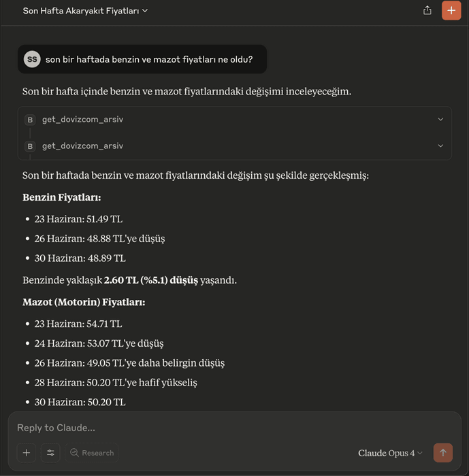This screenshot has width=469, height=476.
Task: Click the second get_dovizcom_arsiv tool label
Action: (x=82, y=146)
